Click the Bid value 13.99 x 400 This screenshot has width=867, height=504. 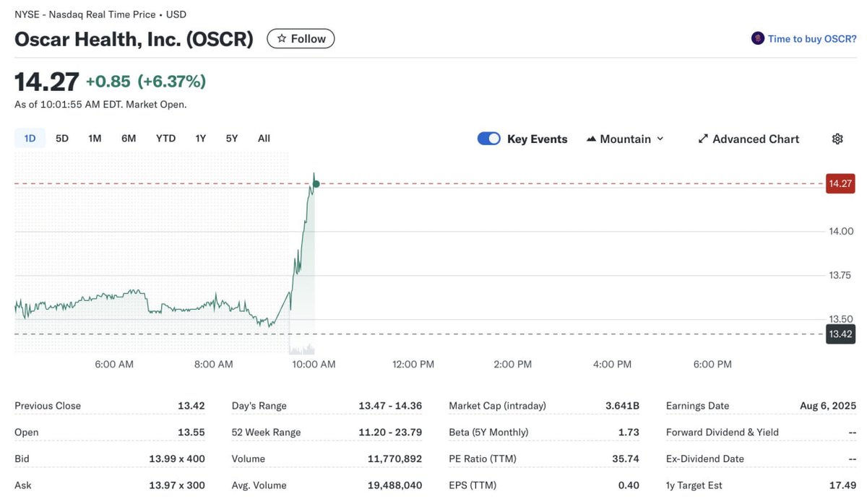(x=177, y=459)
